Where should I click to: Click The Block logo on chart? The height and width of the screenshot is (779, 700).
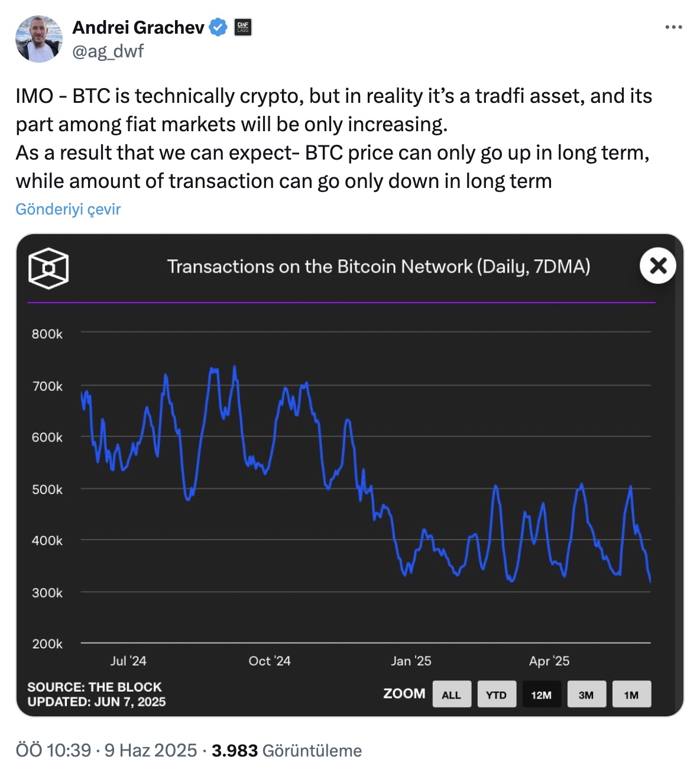[48, 268]
